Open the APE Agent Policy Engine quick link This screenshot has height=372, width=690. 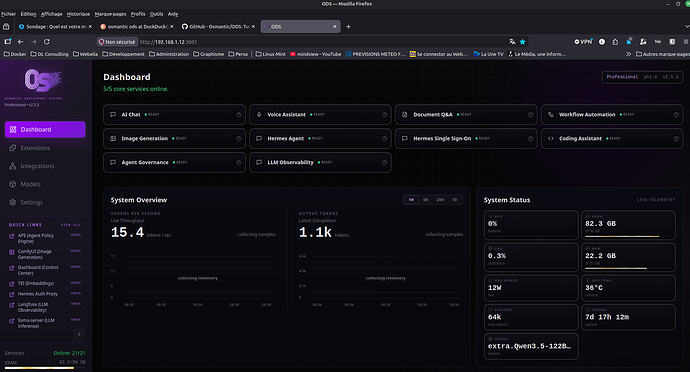click(x=45, y=238)
